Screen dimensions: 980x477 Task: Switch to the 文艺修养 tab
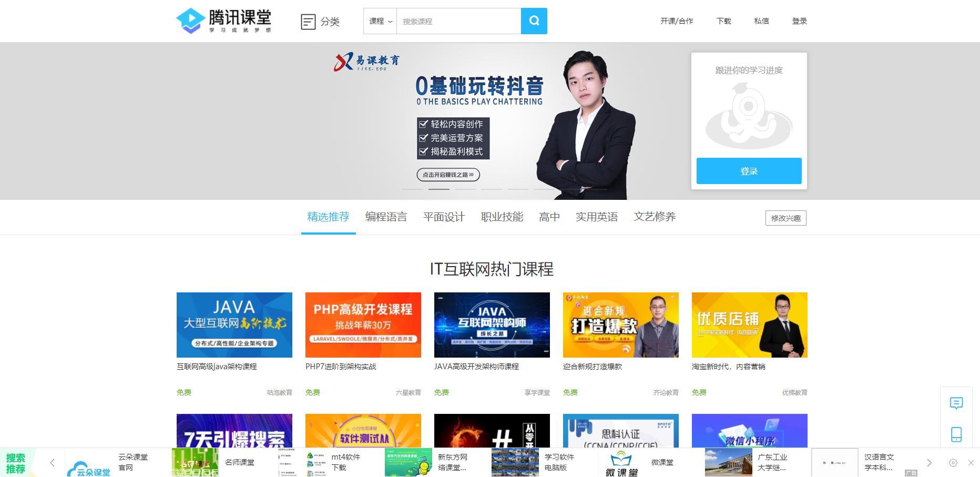pos(655,217)
